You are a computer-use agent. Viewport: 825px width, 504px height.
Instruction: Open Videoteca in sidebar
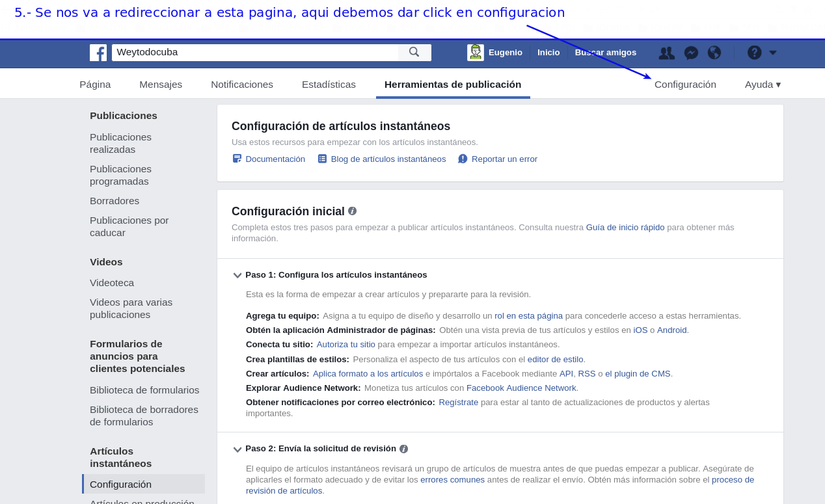tap(112, 283)
